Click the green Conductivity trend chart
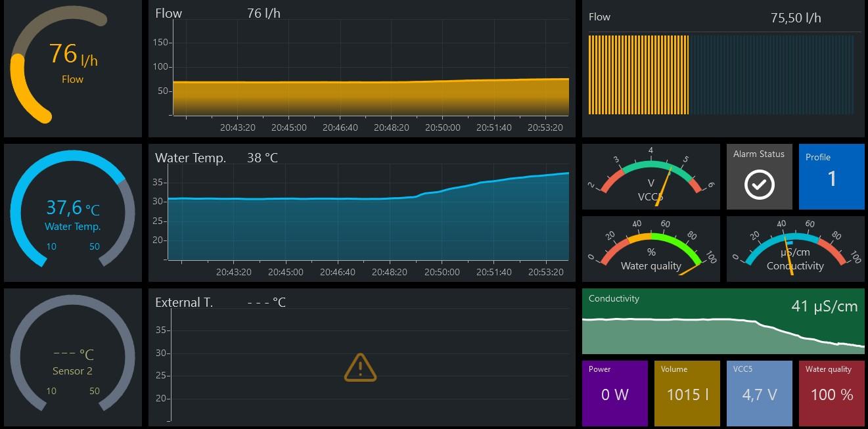Viewport: 868px width, 429px height. 723,321
